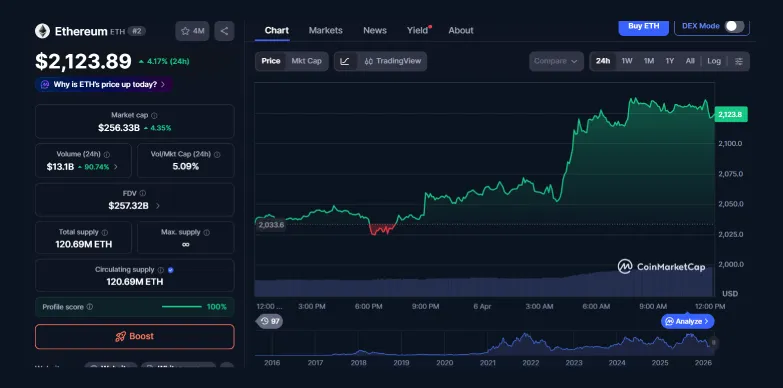Viewport: 783px width, 388px height.
Task: Click the Vol/Mkt Cap info icon
Action: pos(217,155)
